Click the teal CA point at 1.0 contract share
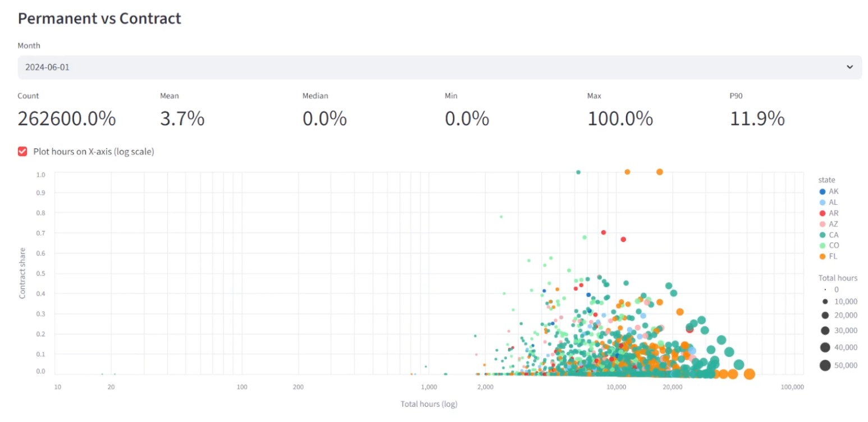This screenshot has width=868, height=422. 578,172
